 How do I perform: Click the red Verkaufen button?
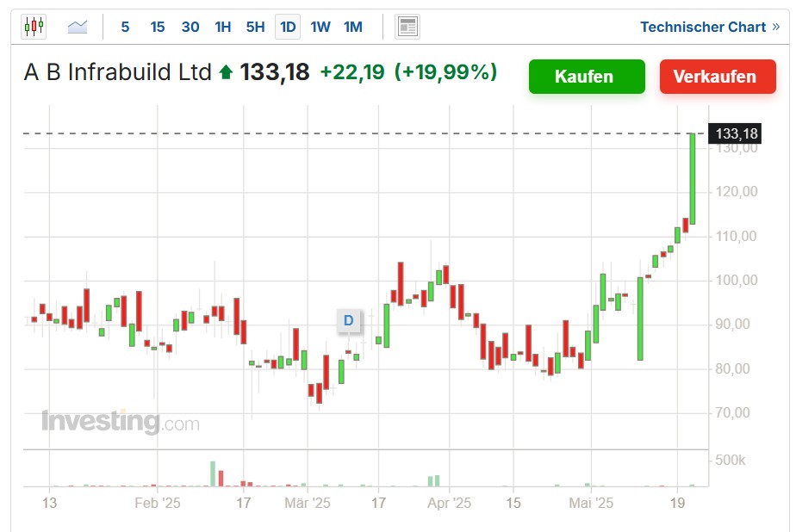click(718, 77)
